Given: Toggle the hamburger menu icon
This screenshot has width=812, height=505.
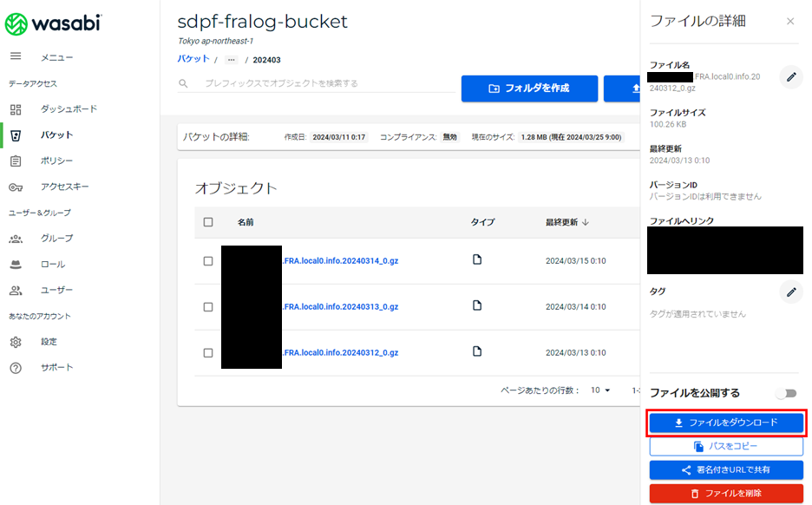Looking at the screenshot, I should (x=16, y=56).
